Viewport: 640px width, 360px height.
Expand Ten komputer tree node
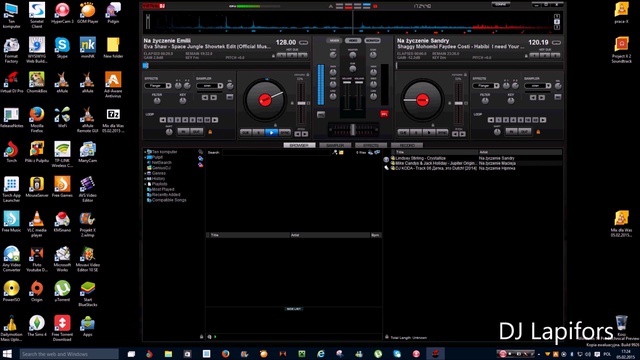click(x=145, y=152)
